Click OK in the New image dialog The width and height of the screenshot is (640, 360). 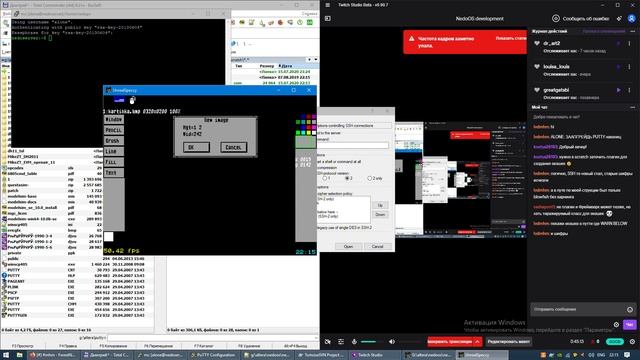pos(196,147)
